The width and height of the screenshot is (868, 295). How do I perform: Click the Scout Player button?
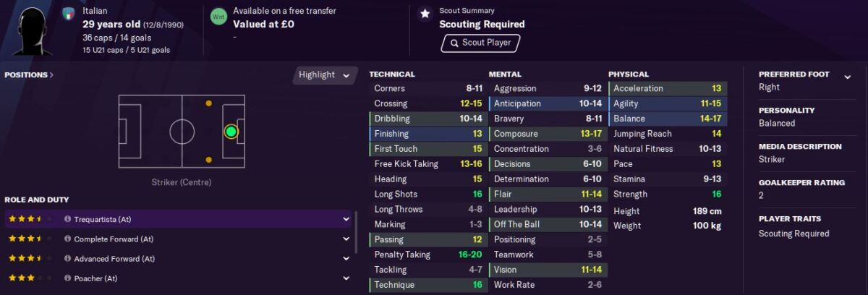click(x=480, y=43)
